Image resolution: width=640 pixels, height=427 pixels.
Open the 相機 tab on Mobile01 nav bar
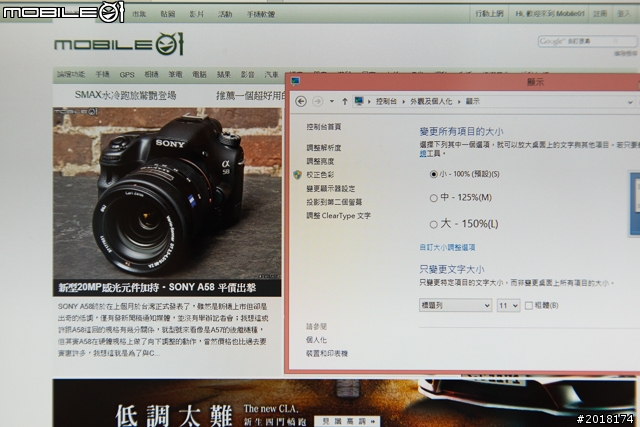tap(151, 74)
